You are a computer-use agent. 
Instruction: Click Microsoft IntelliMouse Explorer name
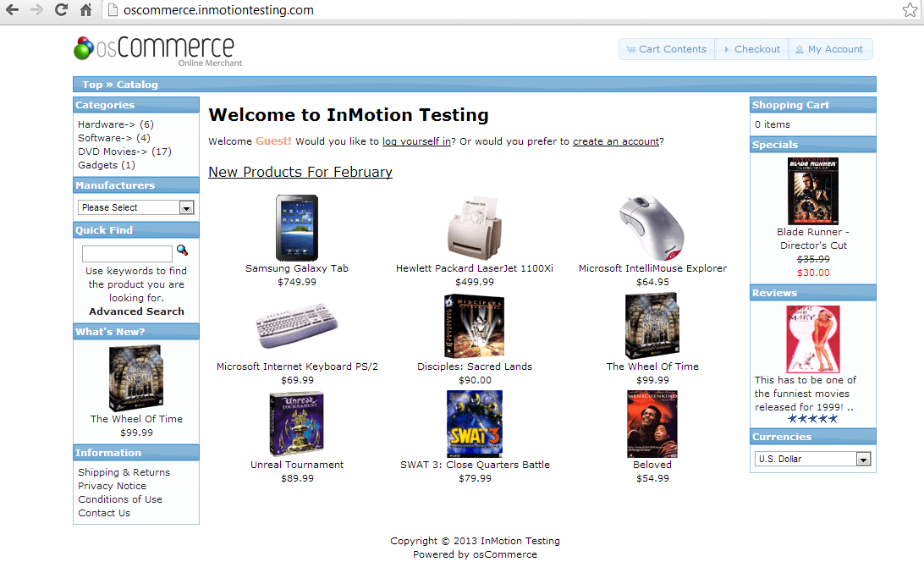tap(652, 268)
